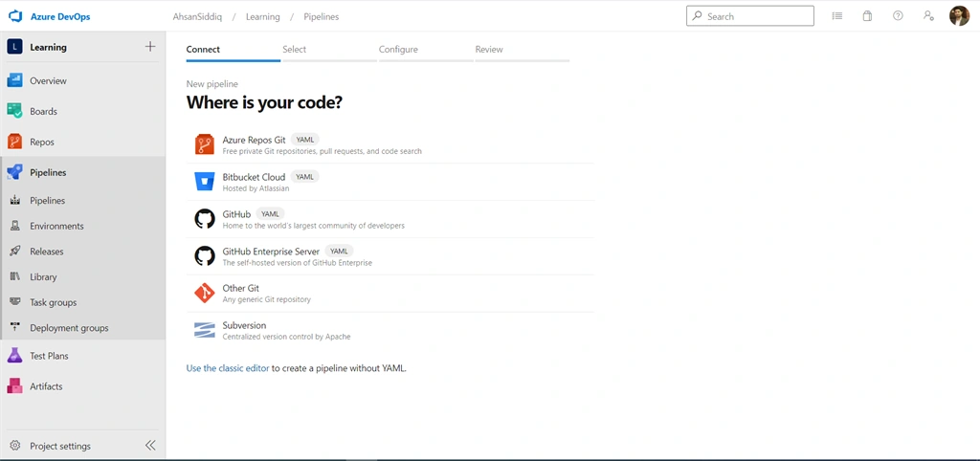Open the Artifacts icon in sidebar
Screen dimensions: 980x461
pos(15,386)
